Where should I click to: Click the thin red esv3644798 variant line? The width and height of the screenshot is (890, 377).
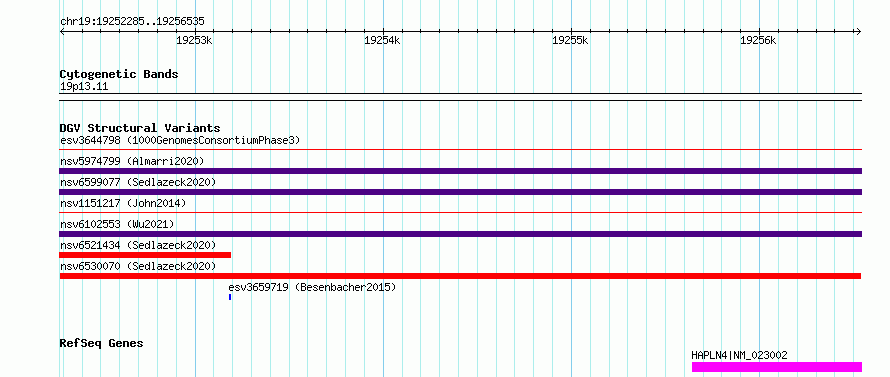click(461, 150)
